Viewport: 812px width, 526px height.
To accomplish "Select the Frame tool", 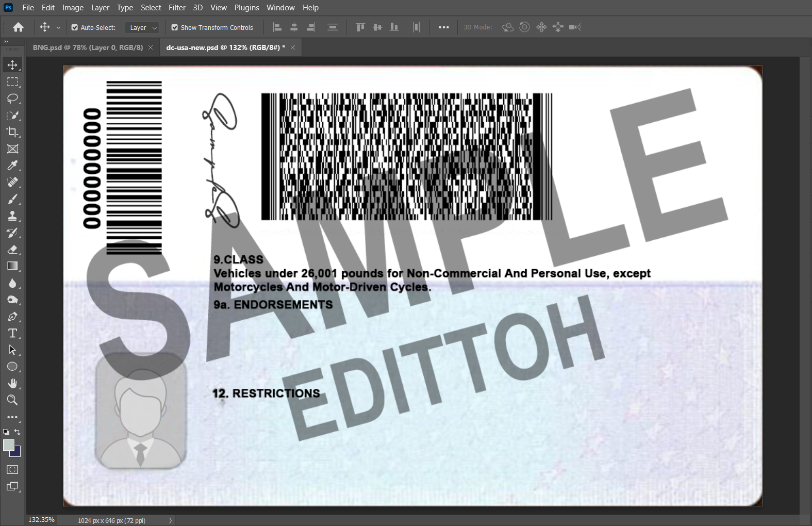I will 12,149.
